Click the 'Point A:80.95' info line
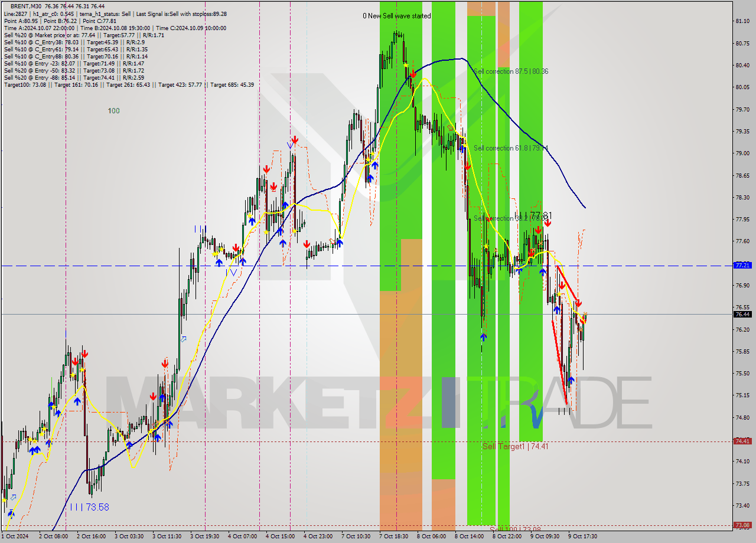Screen dimensions: 756x543 [x=60, y=21]
